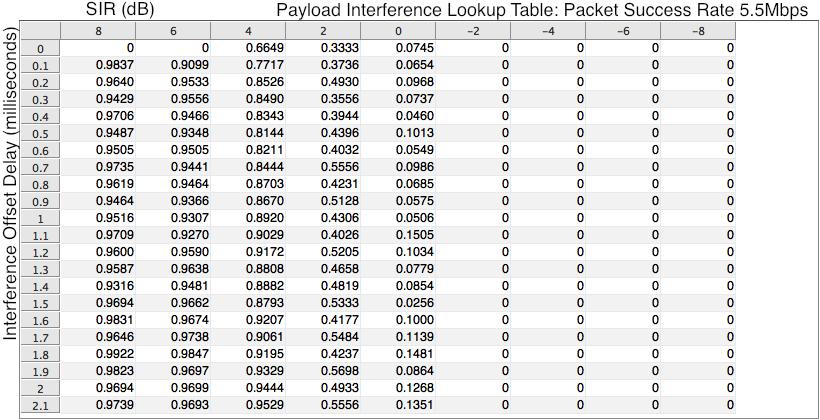Screen dimensions: 820x420
Task: Click the column header labeled 4
Action: click(x=248, y=31)
